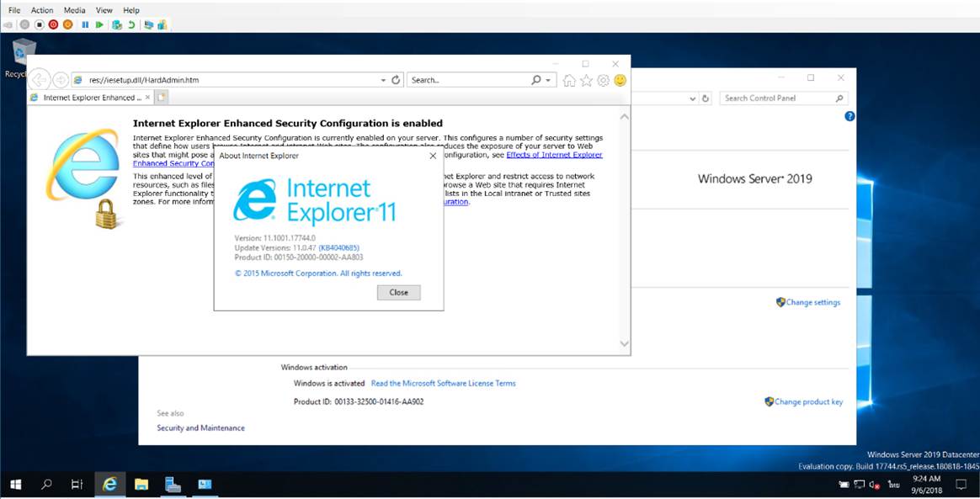Click the Search Control Panel box
Viewport: 980px width, 499px height.
[x=784, y=98]
